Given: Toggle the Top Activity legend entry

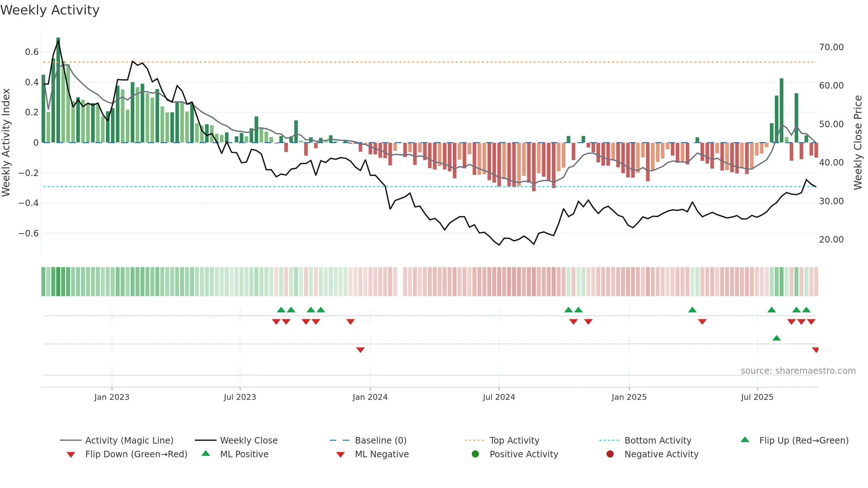Looking at the screenshot, I should click(502, 440).
